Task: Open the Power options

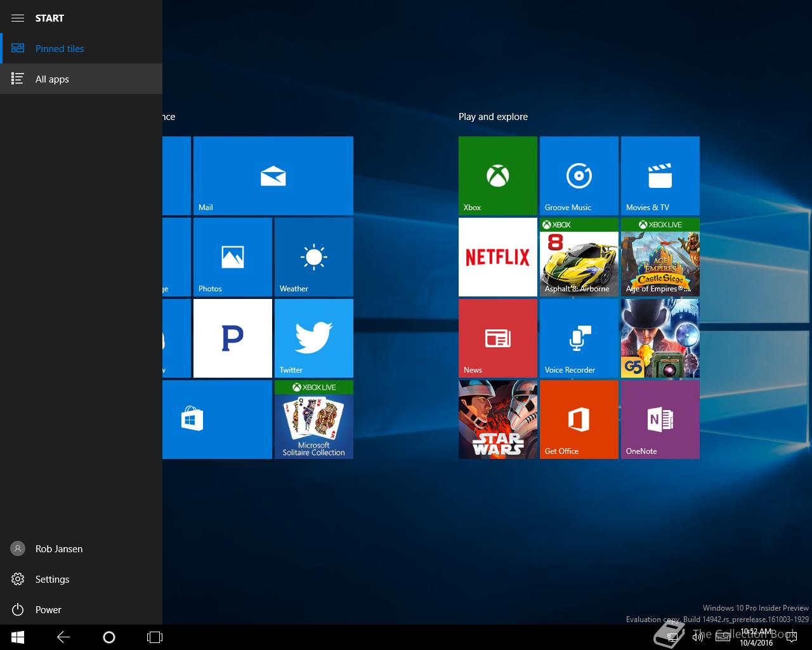Action: 81,609
